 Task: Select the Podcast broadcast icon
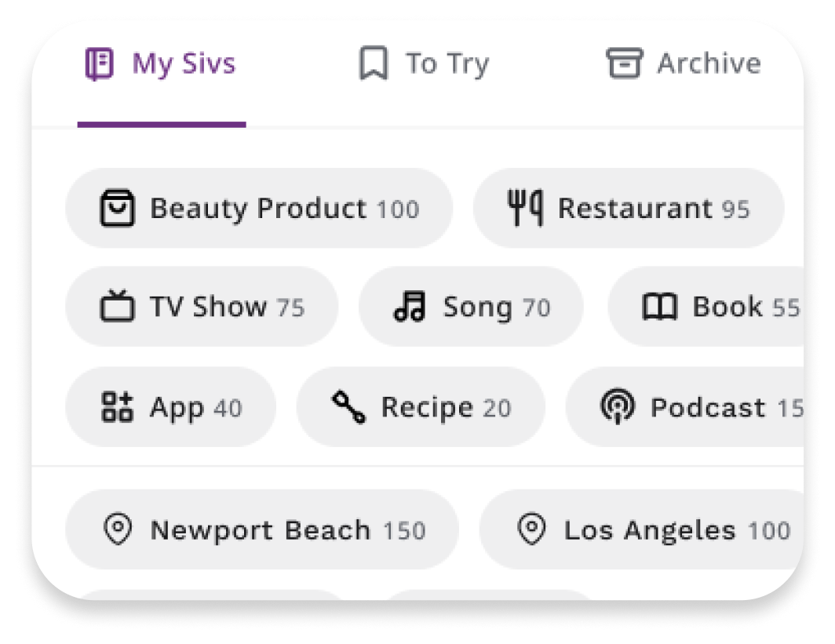[619, 407]
